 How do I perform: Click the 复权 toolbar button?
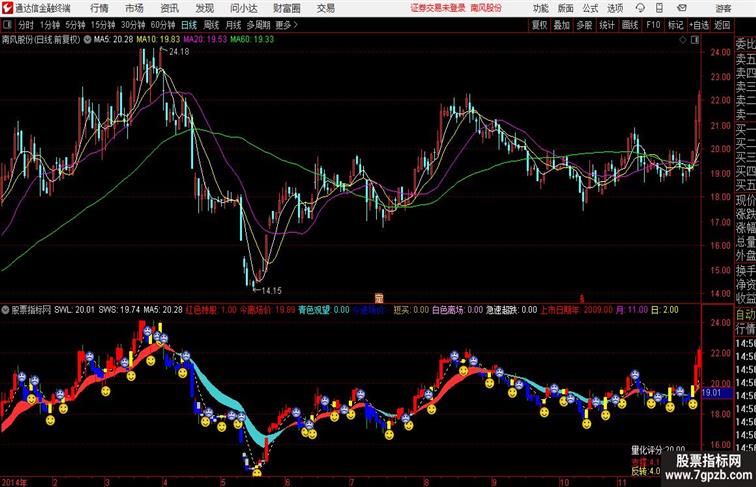click(539, 25)
